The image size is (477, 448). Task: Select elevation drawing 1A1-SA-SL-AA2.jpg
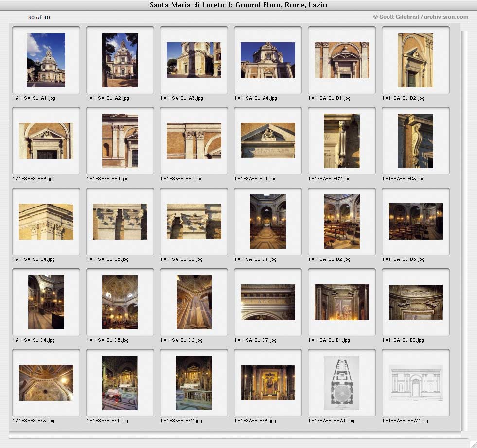416,383
